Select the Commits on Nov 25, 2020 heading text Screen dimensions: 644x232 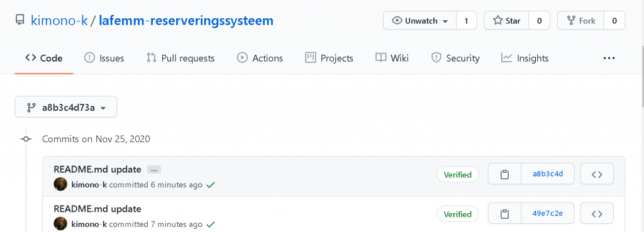click(x=96, y=139)
